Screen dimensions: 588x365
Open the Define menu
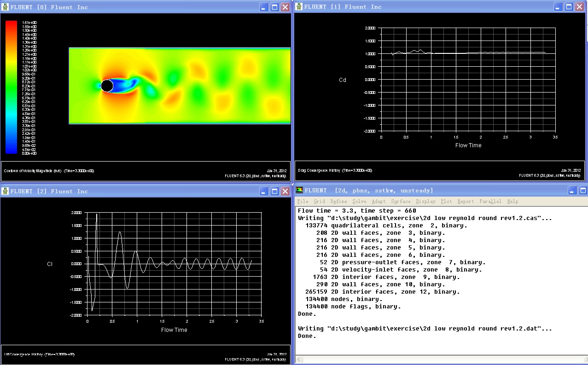click(338, 202)
